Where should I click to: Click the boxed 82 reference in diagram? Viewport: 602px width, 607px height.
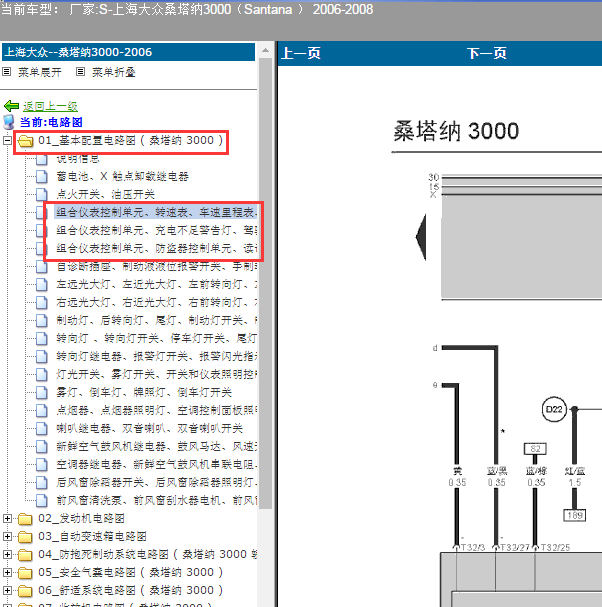coord(535,449)
